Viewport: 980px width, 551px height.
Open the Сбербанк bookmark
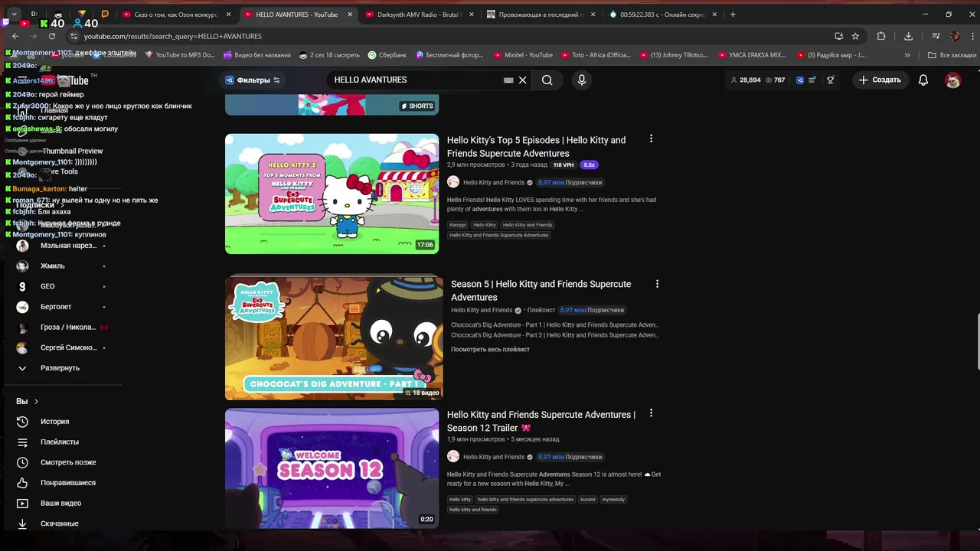pos(387,55)
